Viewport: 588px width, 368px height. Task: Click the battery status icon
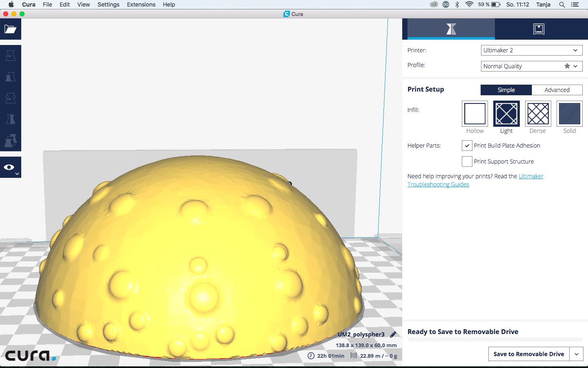coord(496,4)
